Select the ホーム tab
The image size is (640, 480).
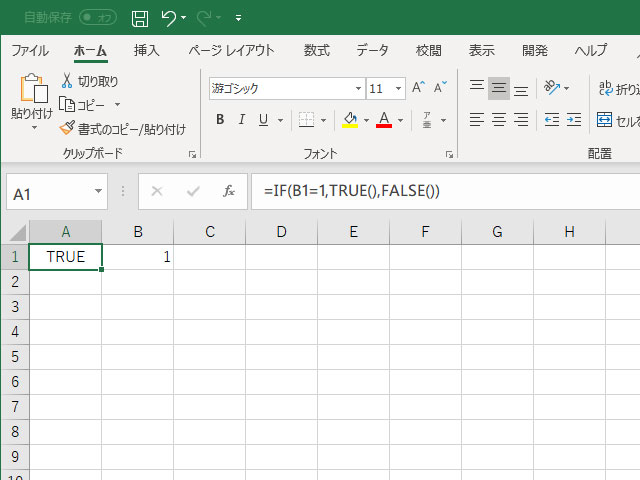(90, 51)
